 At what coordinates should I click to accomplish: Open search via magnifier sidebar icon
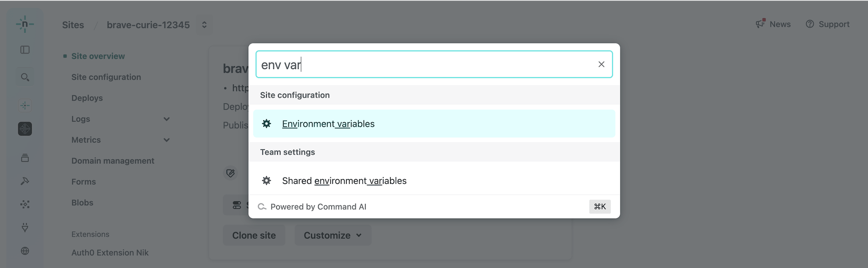(x=25, y=77)
